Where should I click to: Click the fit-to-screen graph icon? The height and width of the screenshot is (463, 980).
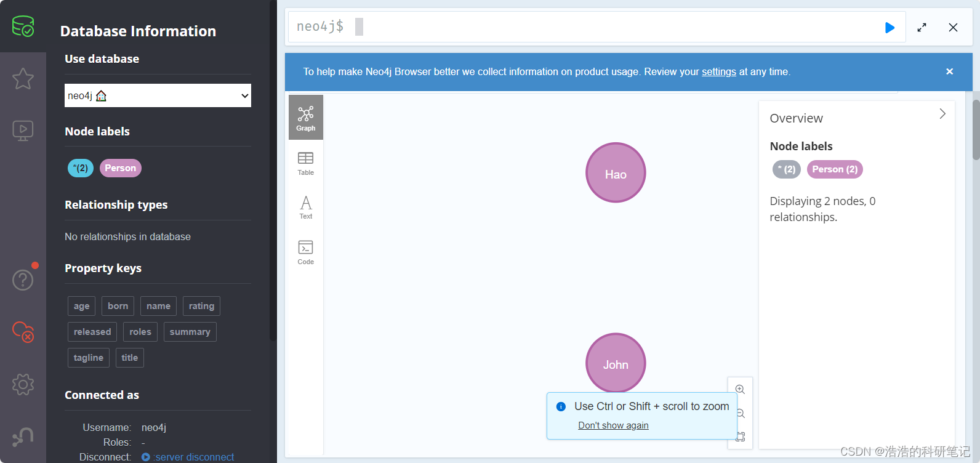pos(741,437)
